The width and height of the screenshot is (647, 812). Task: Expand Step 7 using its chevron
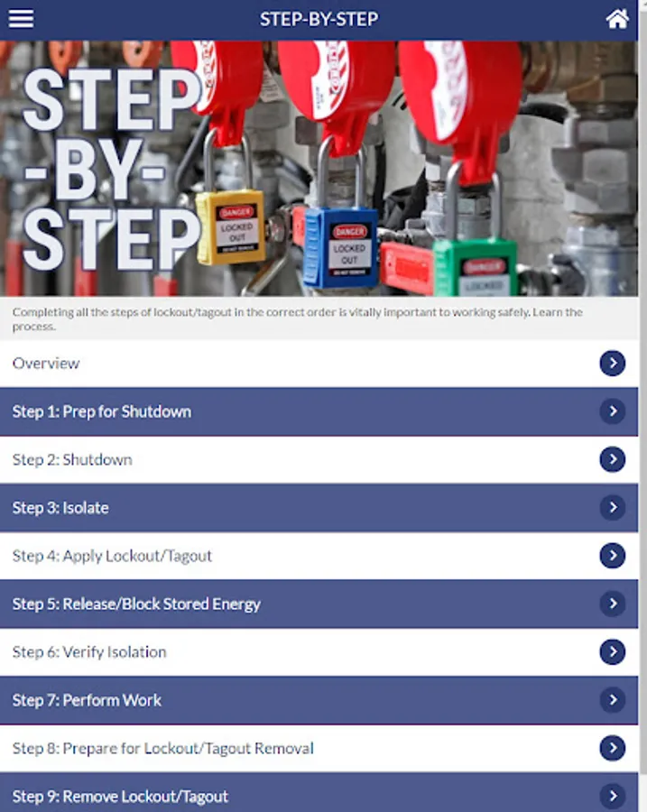(613, 700)
